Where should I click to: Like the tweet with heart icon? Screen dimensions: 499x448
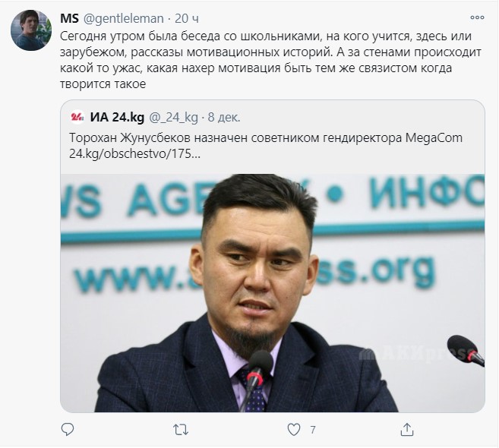[293, 430]
